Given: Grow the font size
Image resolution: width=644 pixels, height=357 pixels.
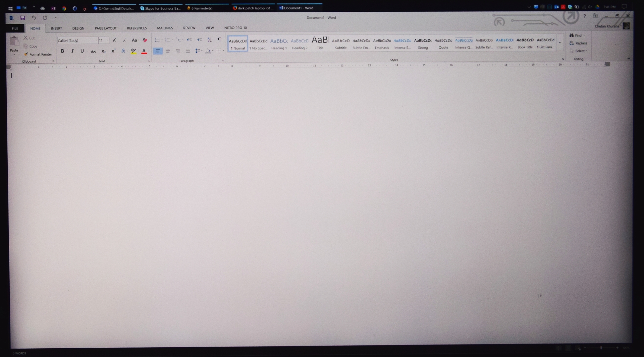Looking at the screenshot, I should (114, 40).
